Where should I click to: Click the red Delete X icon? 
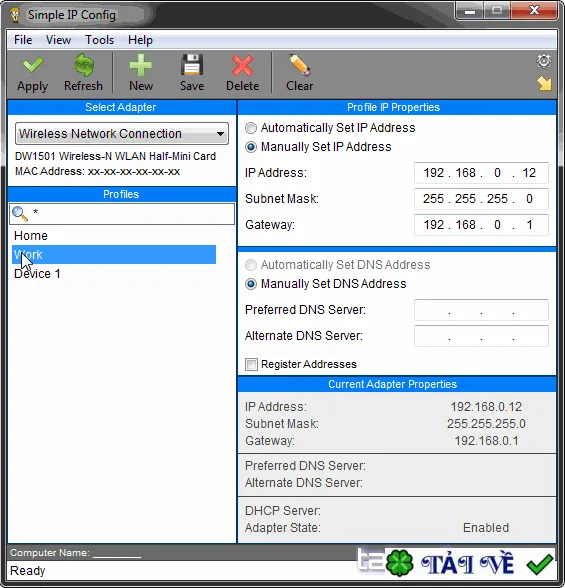click(242, 66)
